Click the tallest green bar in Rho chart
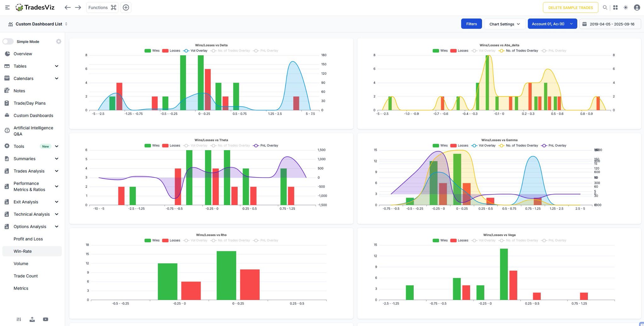The width and height of the screenshot is (644, 326). click(226, 275)
